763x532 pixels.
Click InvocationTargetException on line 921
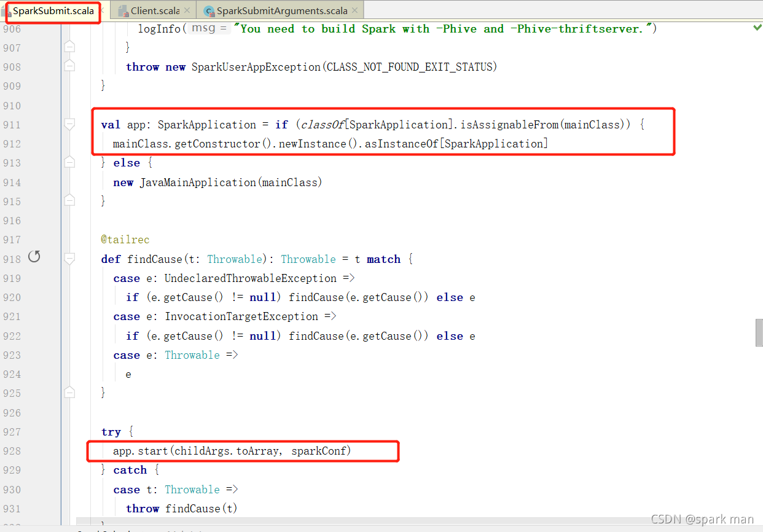coord(241,316)
